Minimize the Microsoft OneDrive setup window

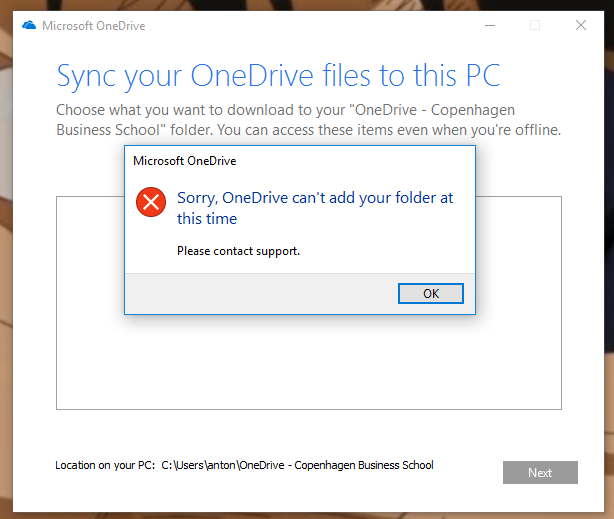pyautogui.click(x=490, y=25)
